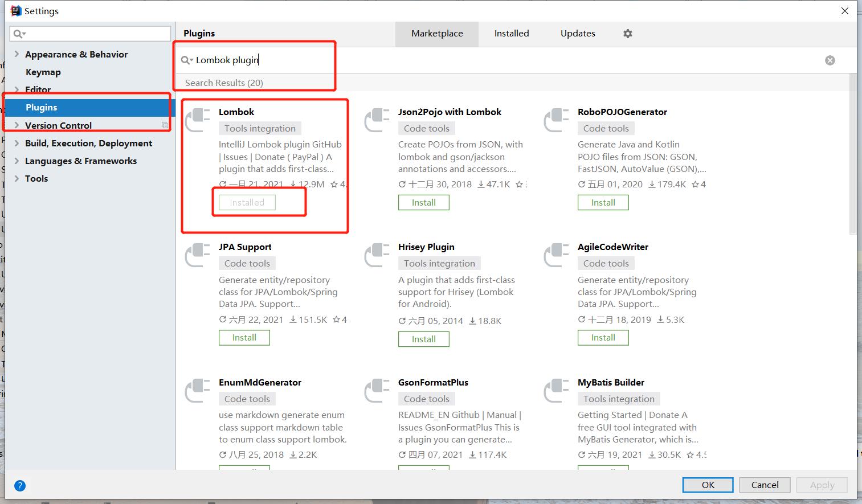The width and height of the screenshot is (862, 504).
Task: Confirm settings with OK button
Action: coord(708,485)
